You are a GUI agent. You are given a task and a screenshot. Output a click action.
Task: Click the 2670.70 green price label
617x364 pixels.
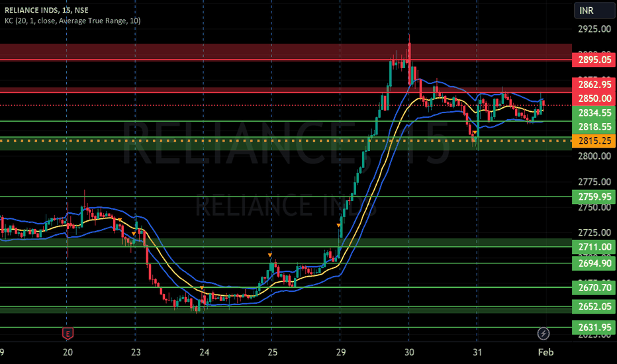tap(594, 288)
